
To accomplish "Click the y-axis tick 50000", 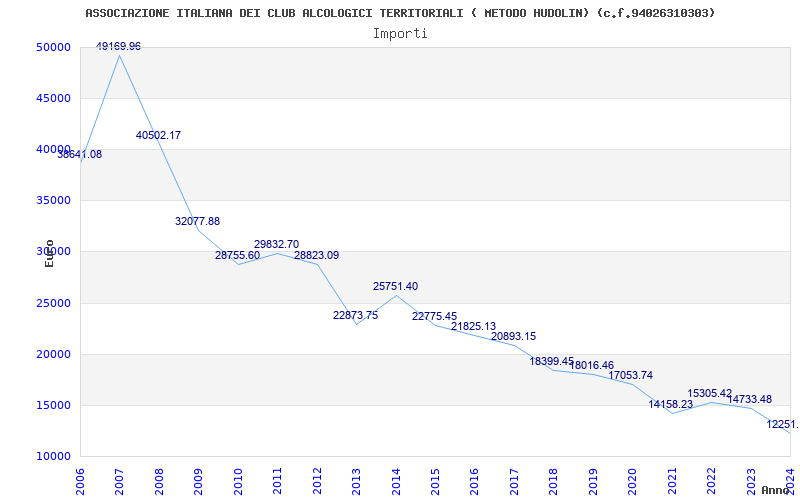I will [x=53, y=47].
